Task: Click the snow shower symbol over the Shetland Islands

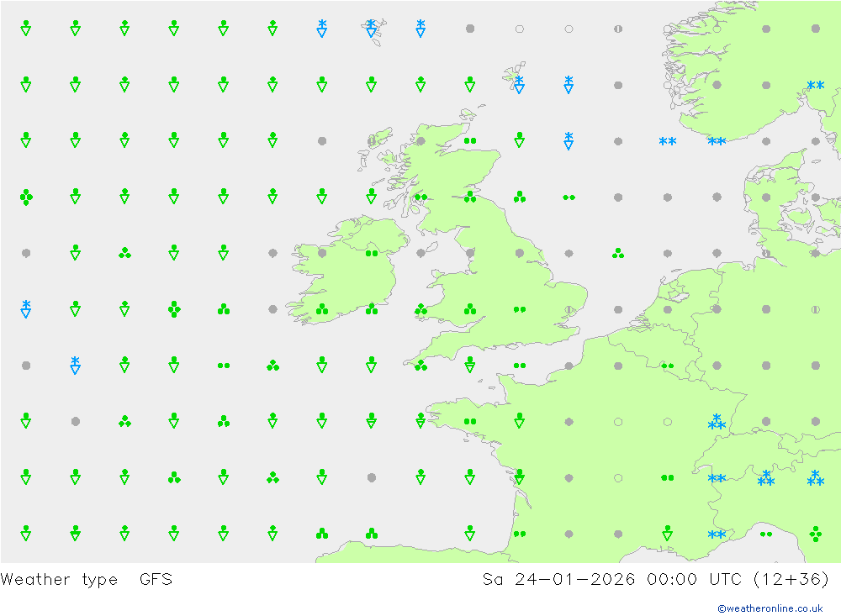Action: tap(519, 85)
